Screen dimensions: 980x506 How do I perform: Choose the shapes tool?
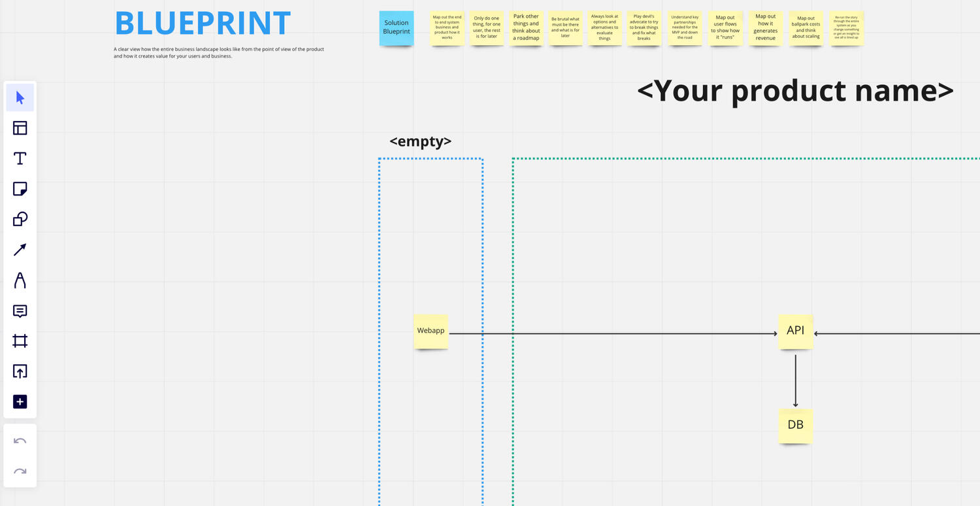20,219
